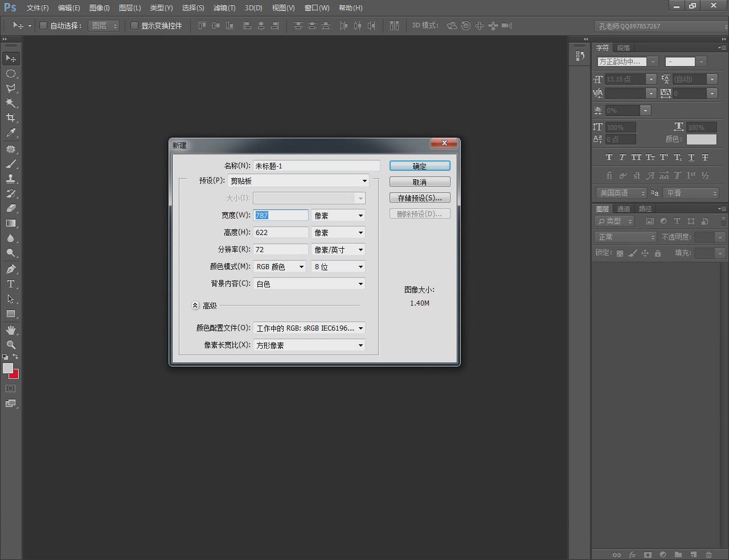The height and width of the screenshot is (560, 729).
Task: Collapse the 高级 section
Action: (x=195, y=306)
